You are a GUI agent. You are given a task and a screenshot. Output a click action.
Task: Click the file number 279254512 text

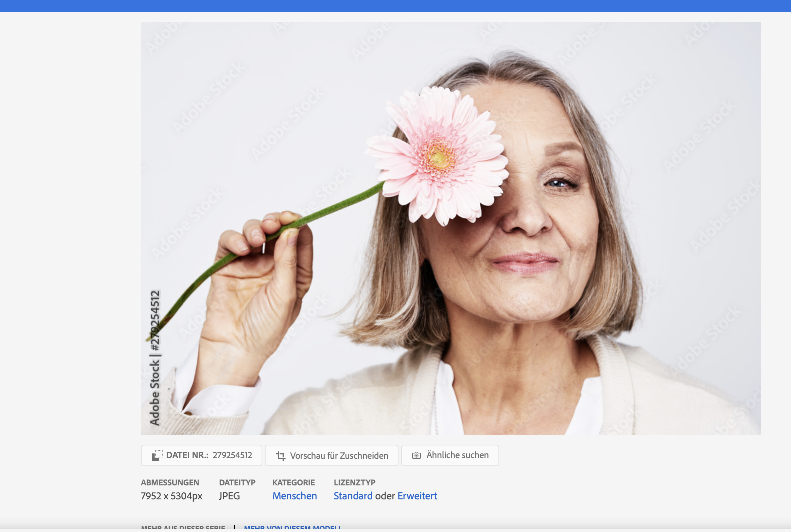[x=232, y=455]
